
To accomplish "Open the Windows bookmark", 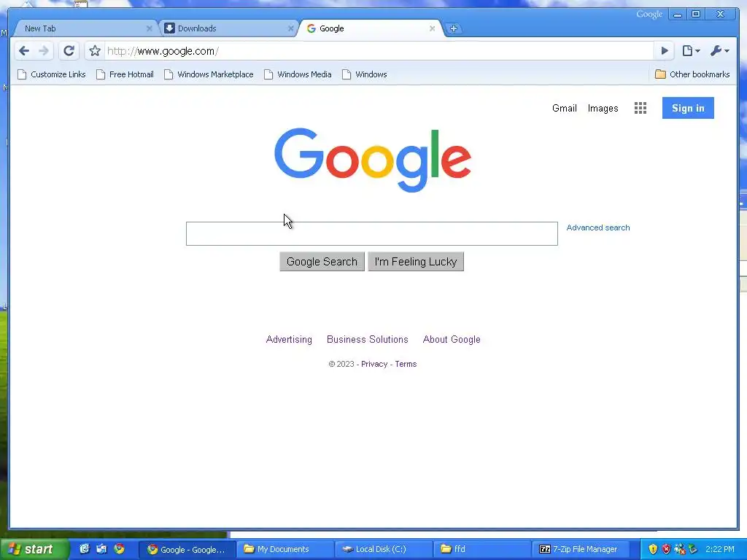I will click(x=365, y=74).
